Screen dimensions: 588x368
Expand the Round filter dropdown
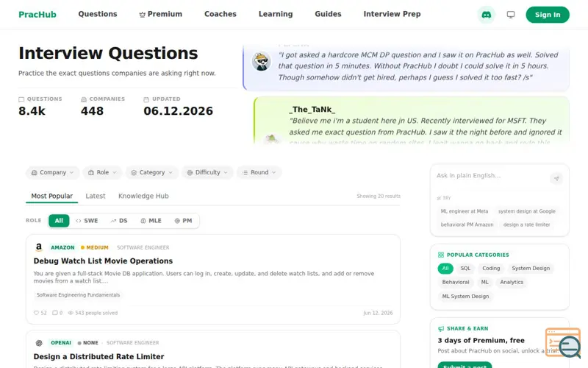(x=259, y=172)
